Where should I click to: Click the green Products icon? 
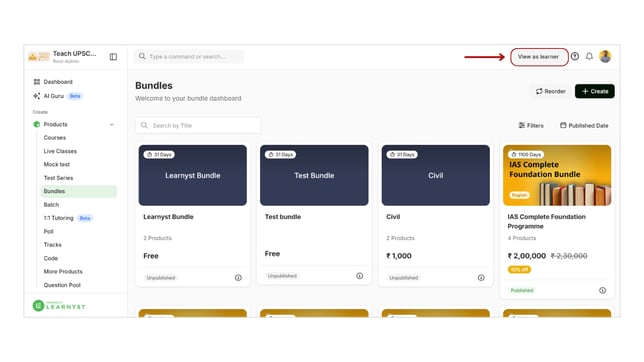[x=37, y=125]
